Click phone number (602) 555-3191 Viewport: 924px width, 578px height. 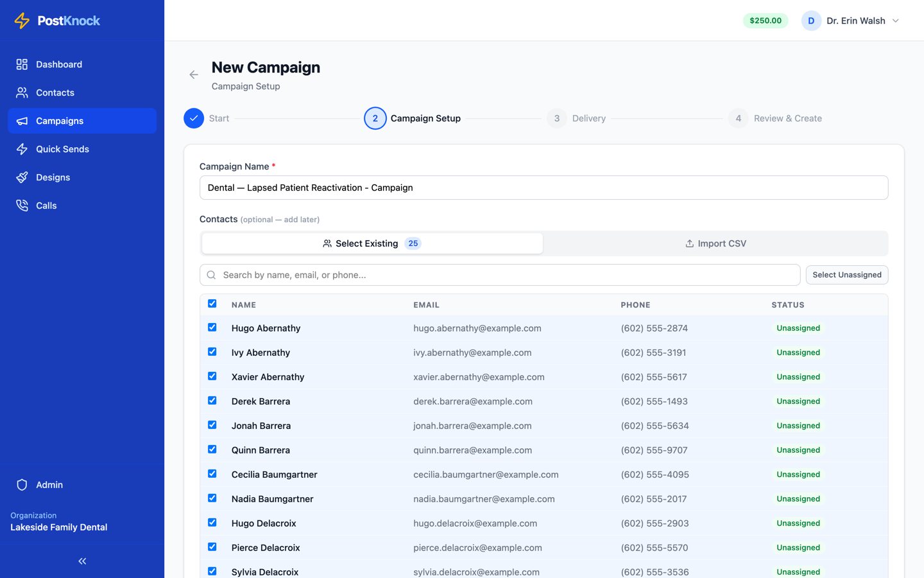point(653,353)
